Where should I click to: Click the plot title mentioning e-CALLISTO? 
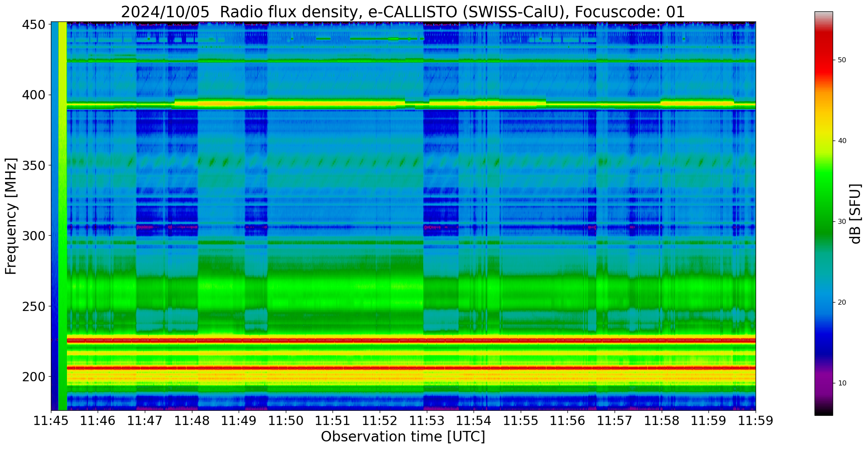[x=403, y=12]
